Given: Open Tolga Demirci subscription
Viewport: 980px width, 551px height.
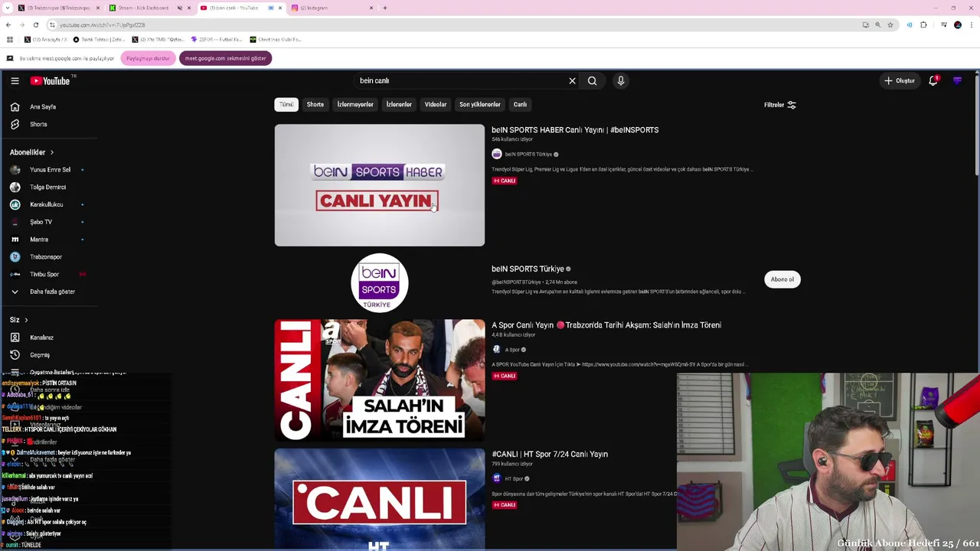Looking at the screenshot, I should (49, 187).
